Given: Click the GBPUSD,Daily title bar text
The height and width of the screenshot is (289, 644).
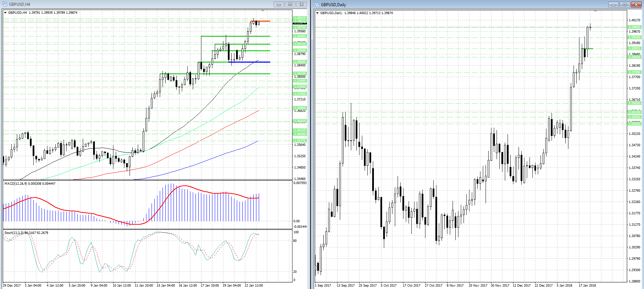Looking at the screenshot, I should [x=333, y=5].
